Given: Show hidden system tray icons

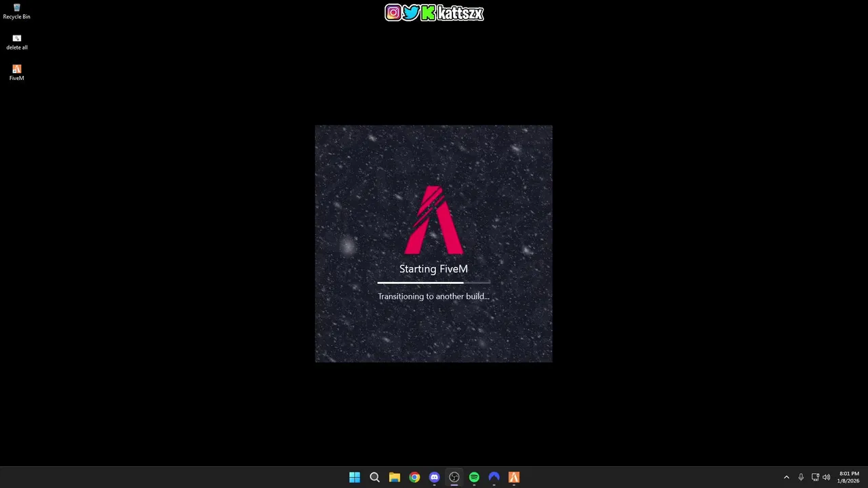Looking at the screenshot, I should click(787, 477).
